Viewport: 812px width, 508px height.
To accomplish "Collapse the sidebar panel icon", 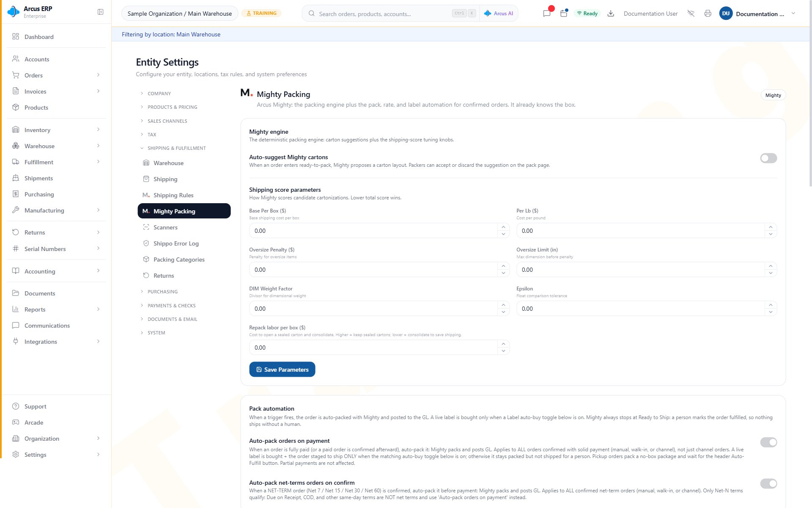I will 100,12.
